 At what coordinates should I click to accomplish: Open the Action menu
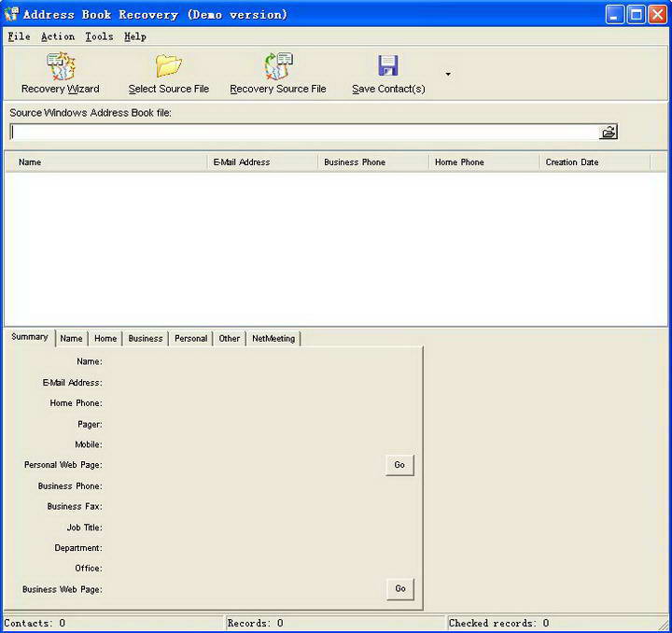58,36
